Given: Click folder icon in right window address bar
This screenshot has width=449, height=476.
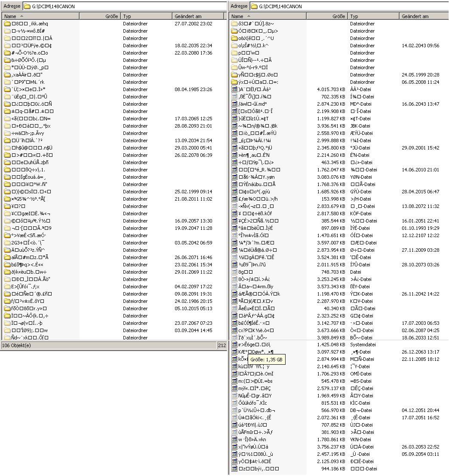Looking at the screenshot, I should click(x=254, y=6).
